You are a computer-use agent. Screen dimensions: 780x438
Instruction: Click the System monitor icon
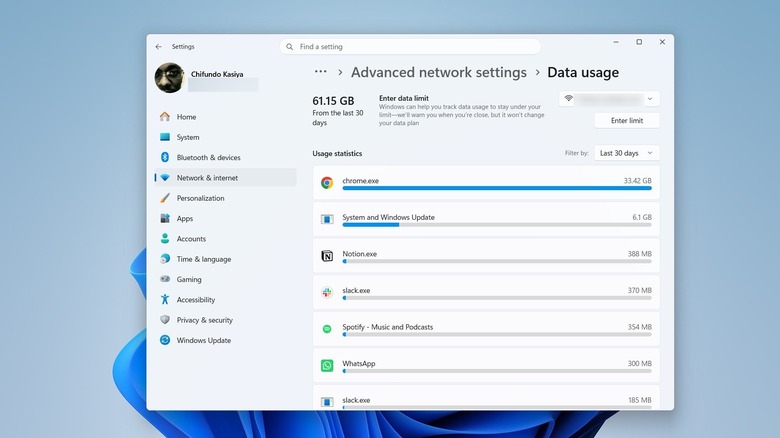click(x=165, y=137)
